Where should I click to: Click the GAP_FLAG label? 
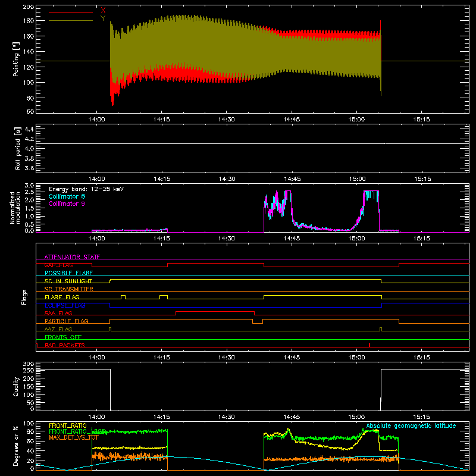coord(58,265)
